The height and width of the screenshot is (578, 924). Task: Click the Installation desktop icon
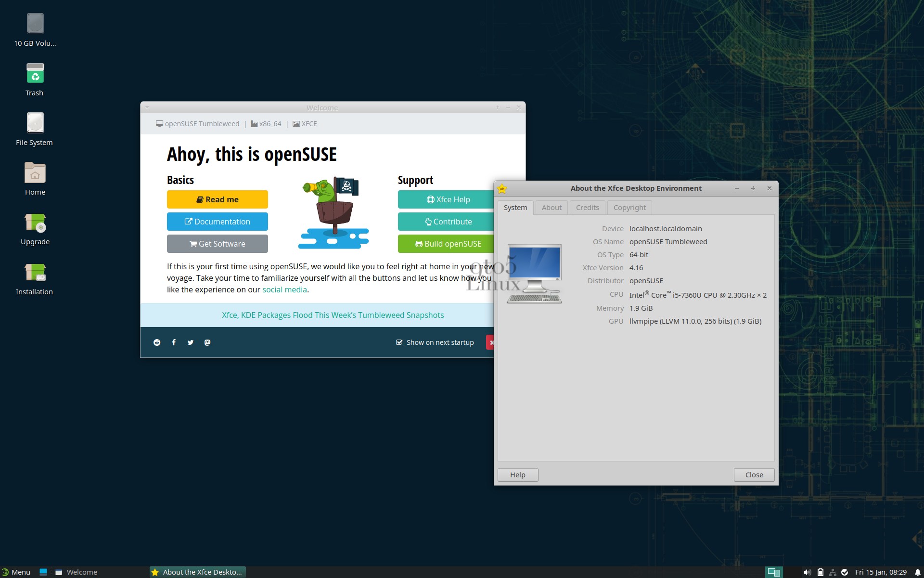click(35, 273)
